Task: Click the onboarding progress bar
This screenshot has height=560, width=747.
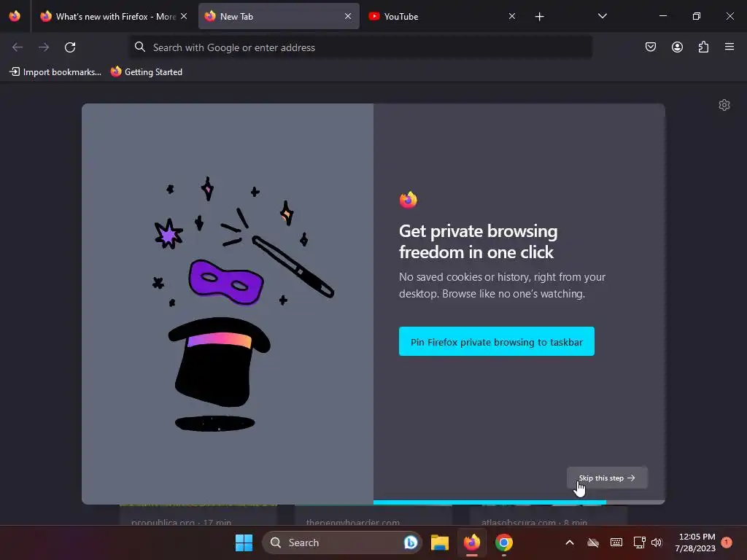Action: [x=519, y=502]
